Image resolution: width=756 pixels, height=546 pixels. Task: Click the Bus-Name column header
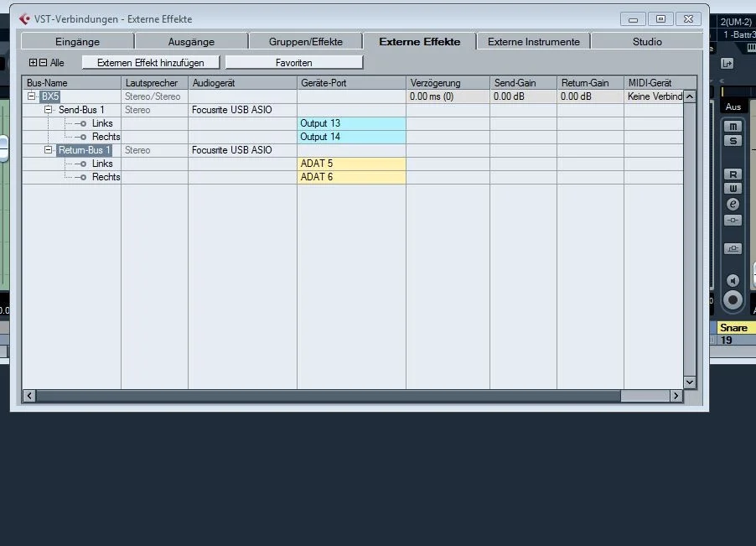pos(71,83)
